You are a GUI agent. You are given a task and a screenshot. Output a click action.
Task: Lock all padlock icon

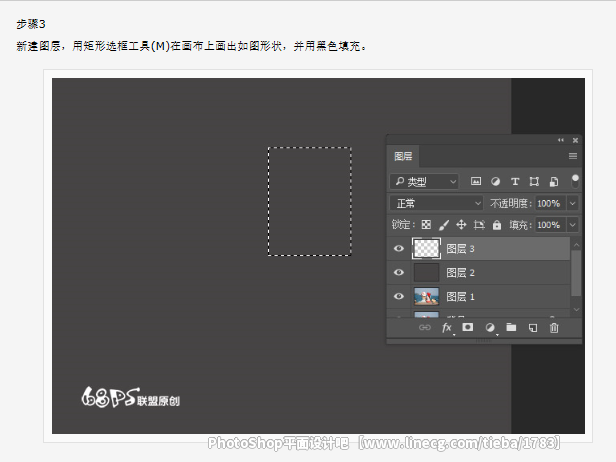[497, 225]
